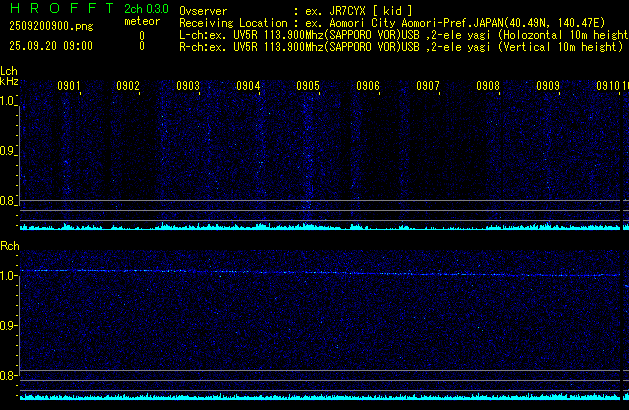
Task: Click the 0901 time marker
Action: [69, 87]
